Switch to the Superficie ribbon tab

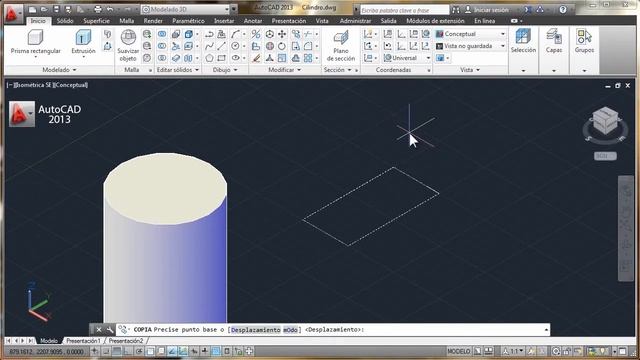[x=96, y=21]
